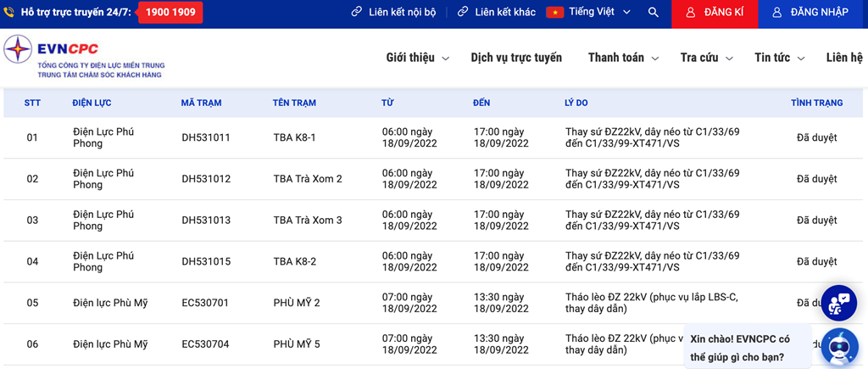
Task: Click the phone hotline icon
Action: 8,12
